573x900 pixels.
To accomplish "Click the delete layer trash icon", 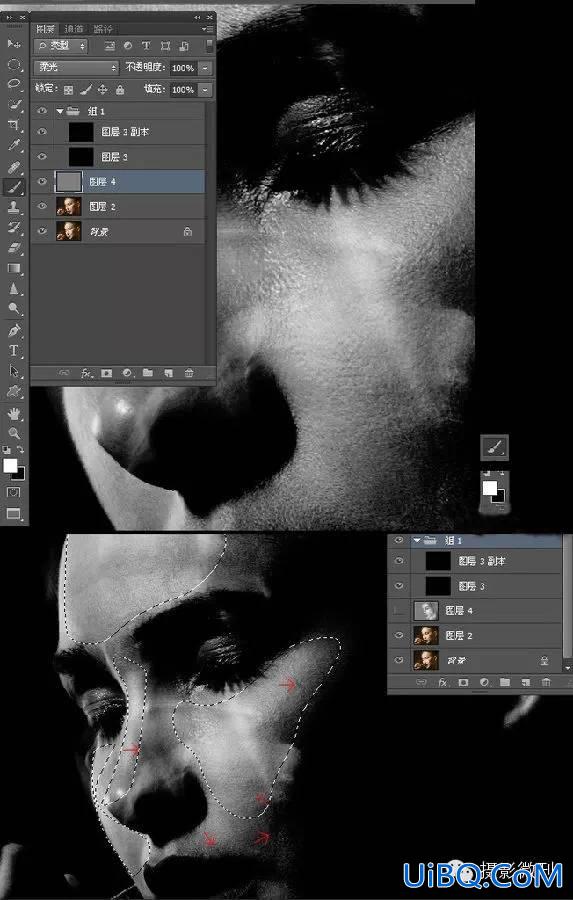I will click(189, 373).
